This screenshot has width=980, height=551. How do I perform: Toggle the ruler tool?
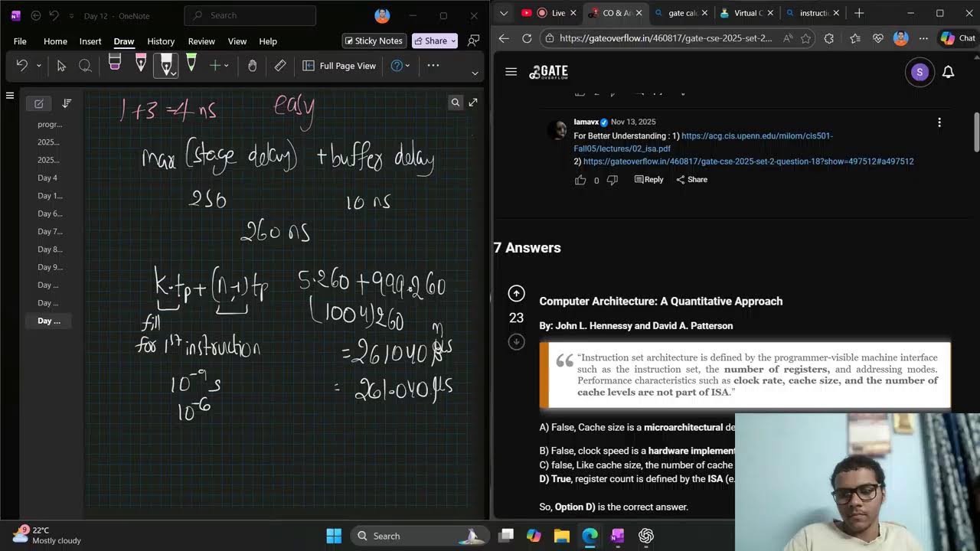pyautogui.click(x=280, y=66)
